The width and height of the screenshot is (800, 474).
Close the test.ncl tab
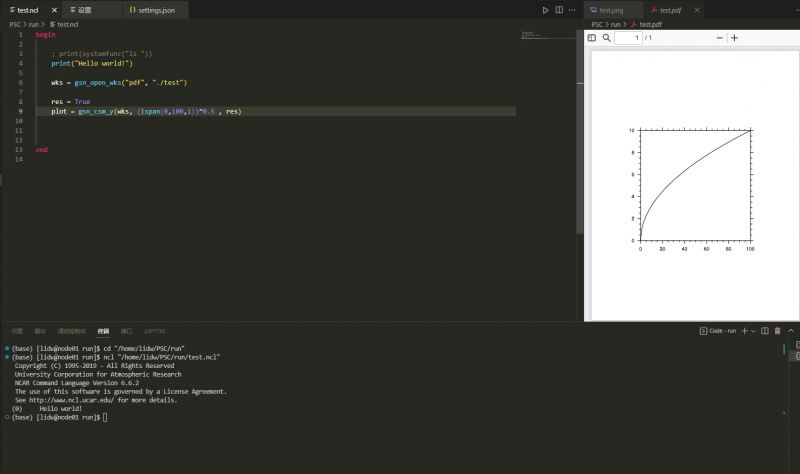pyautogui.click(x=53, y=10)
